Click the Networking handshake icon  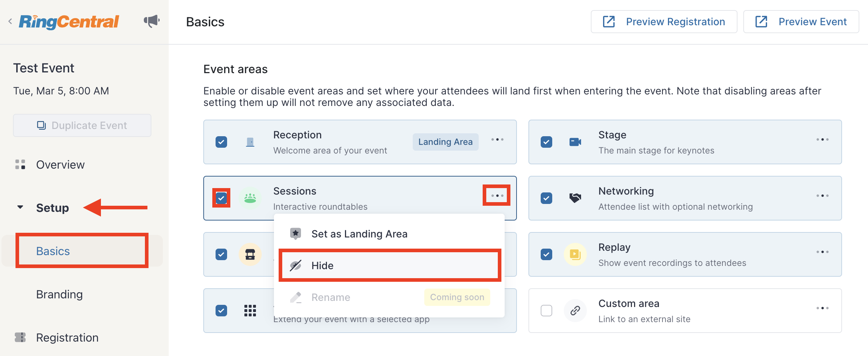tap(575, 198)
